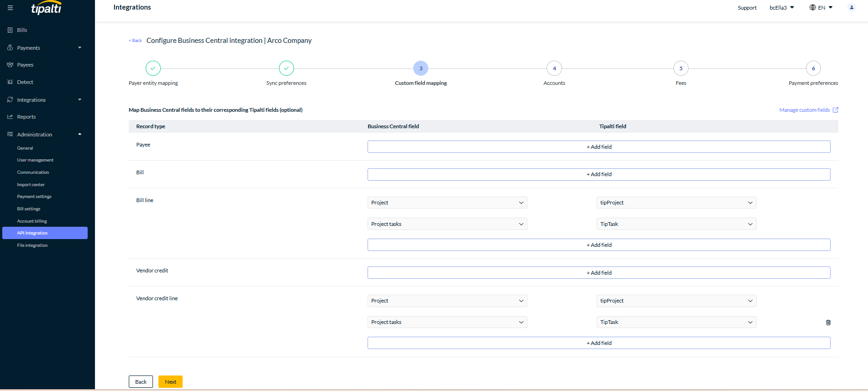Add field for Payee record
The width and height of the screenshot is (868, 391).
point(599,147)
